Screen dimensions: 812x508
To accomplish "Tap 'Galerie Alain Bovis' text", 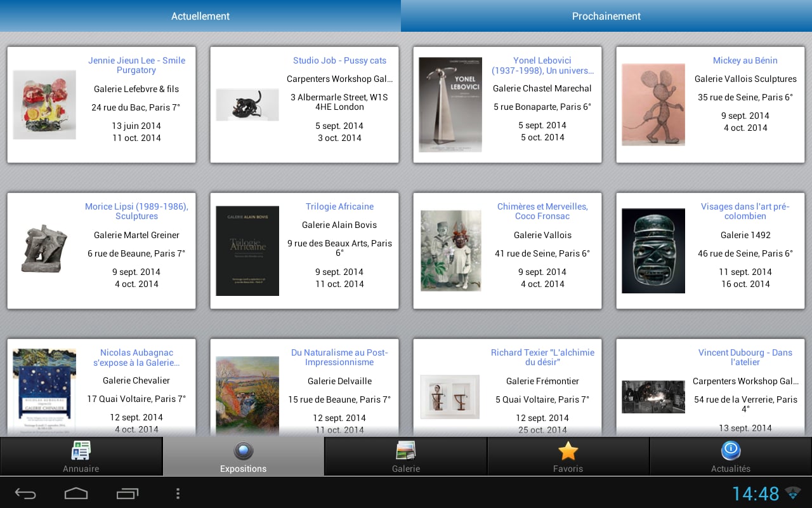I will tap(339, 225).
